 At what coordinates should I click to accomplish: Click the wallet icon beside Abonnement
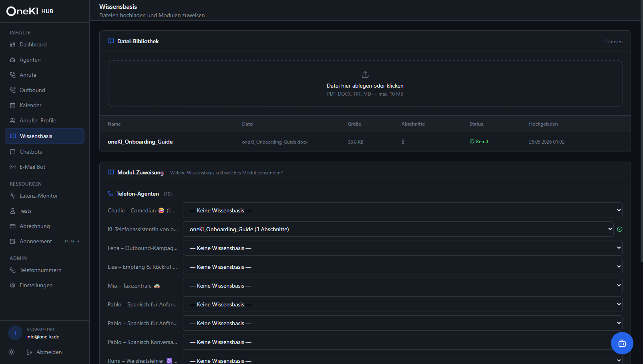click(12, 242)
